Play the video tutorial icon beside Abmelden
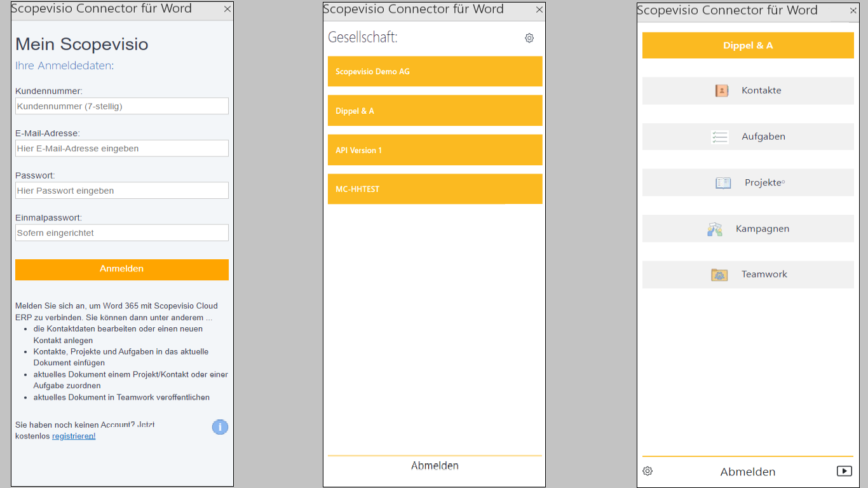 click(x=844, y=471)
